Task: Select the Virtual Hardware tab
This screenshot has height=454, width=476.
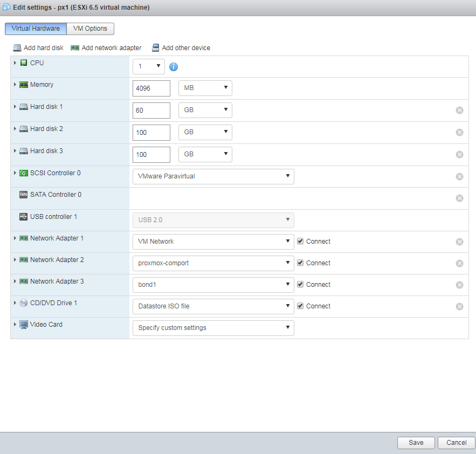Action: (36, 29)
